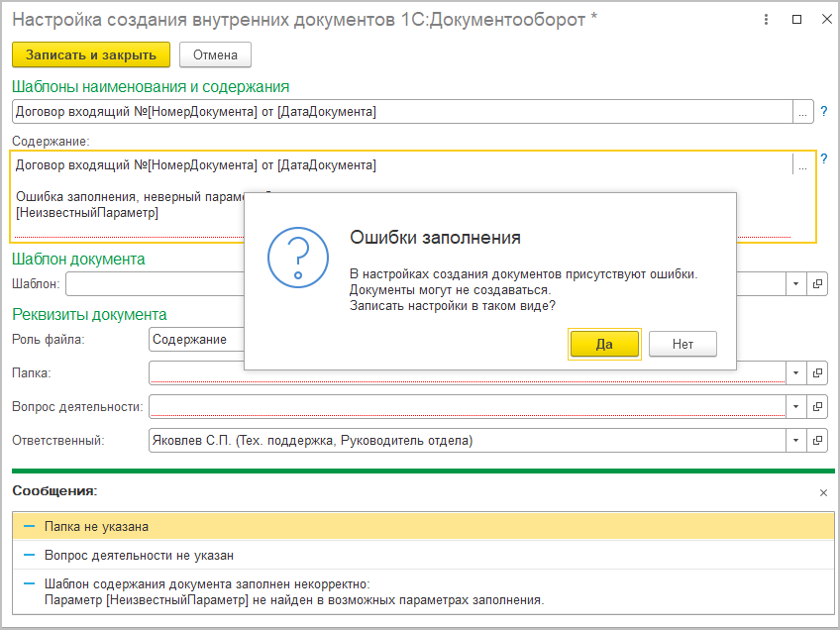Screen dimensions: 840x630
Task: Click the 'Отмена' button
Action: point(215,54)
